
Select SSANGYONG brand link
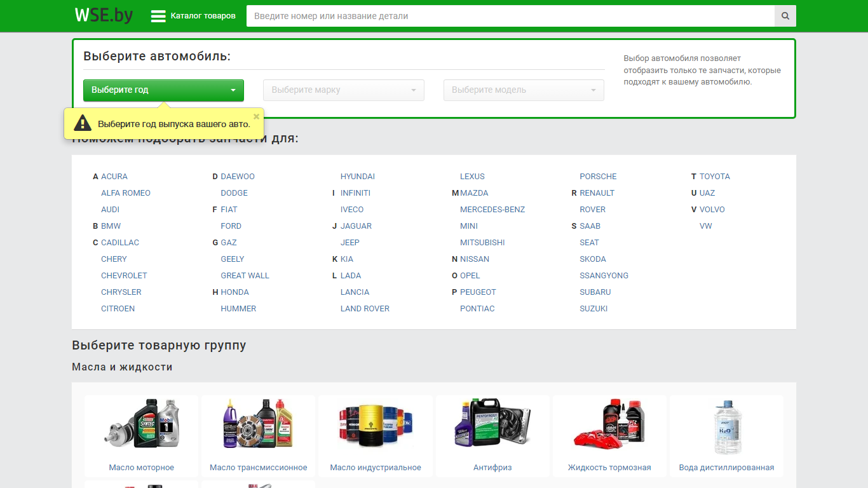pos(604,276)
